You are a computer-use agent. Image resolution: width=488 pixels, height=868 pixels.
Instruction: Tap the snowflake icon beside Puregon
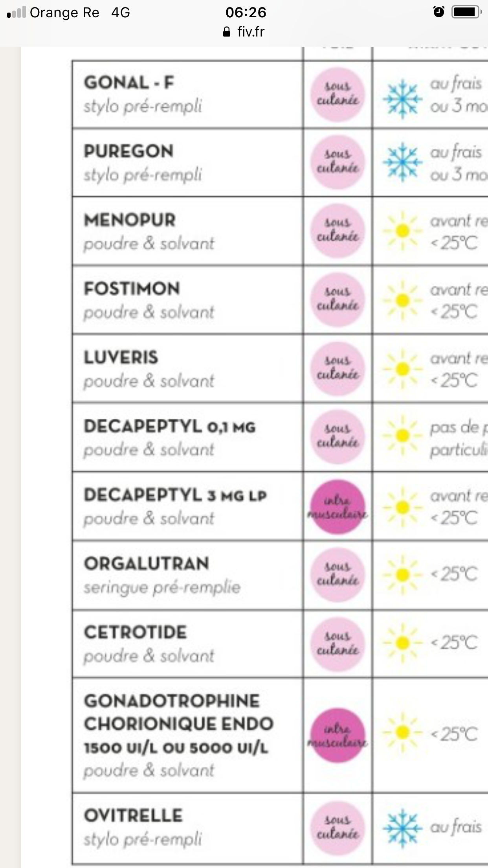pos(402,162)
